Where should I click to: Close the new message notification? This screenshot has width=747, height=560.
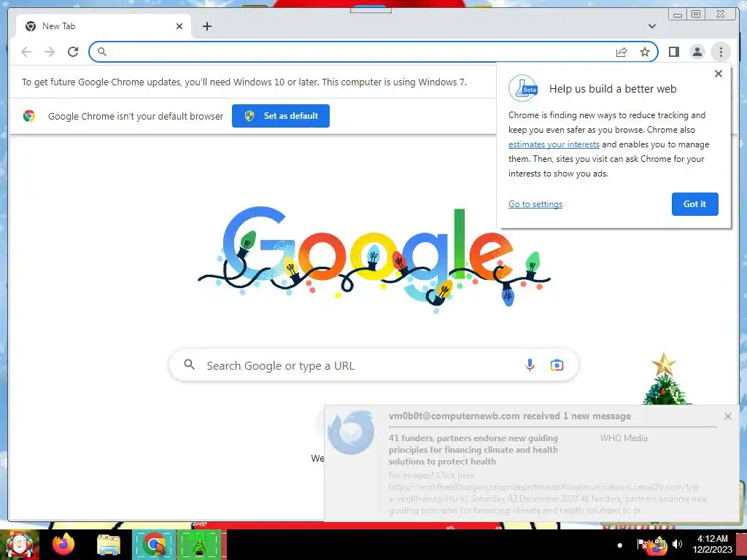pos(727,416)
